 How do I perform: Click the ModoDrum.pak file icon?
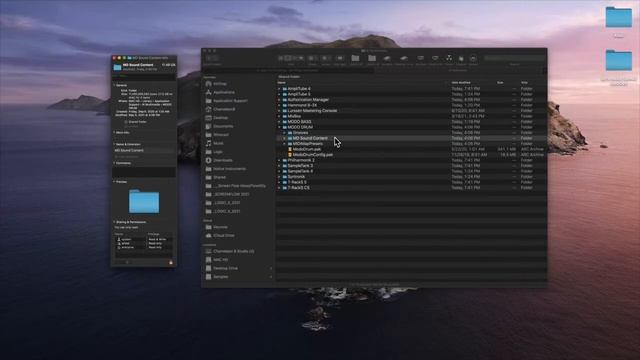coord(290,149)
